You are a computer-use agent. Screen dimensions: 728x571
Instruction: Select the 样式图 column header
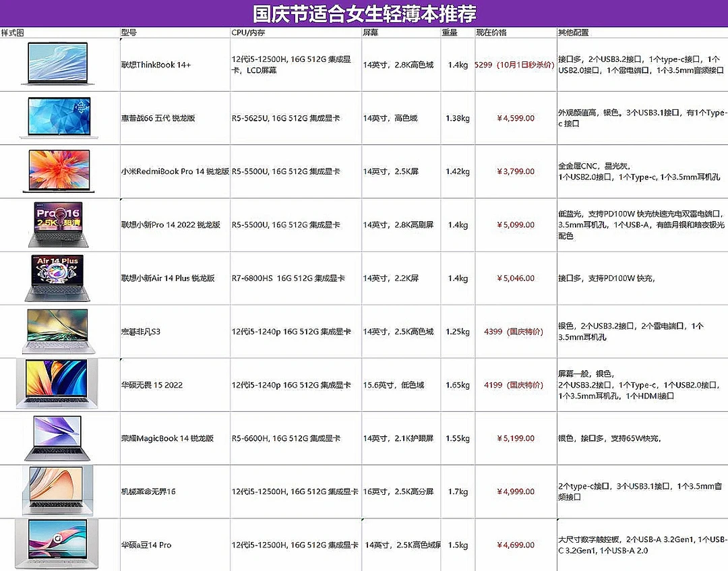coord(12,32)
